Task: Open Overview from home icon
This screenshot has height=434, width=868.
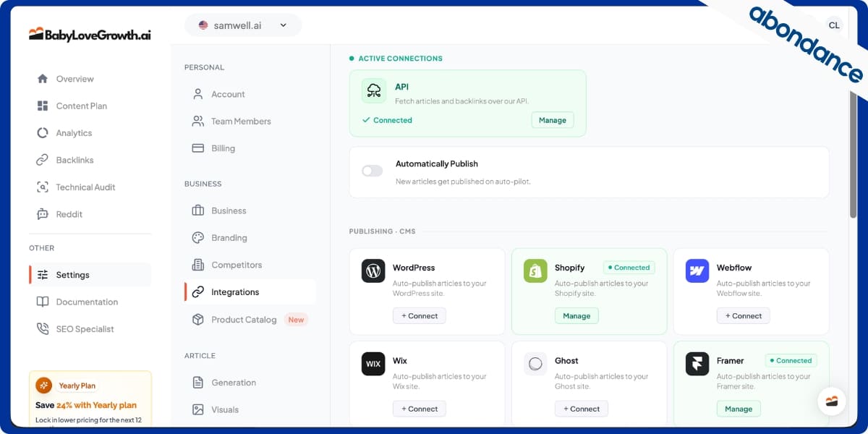Action: point(43,79)
